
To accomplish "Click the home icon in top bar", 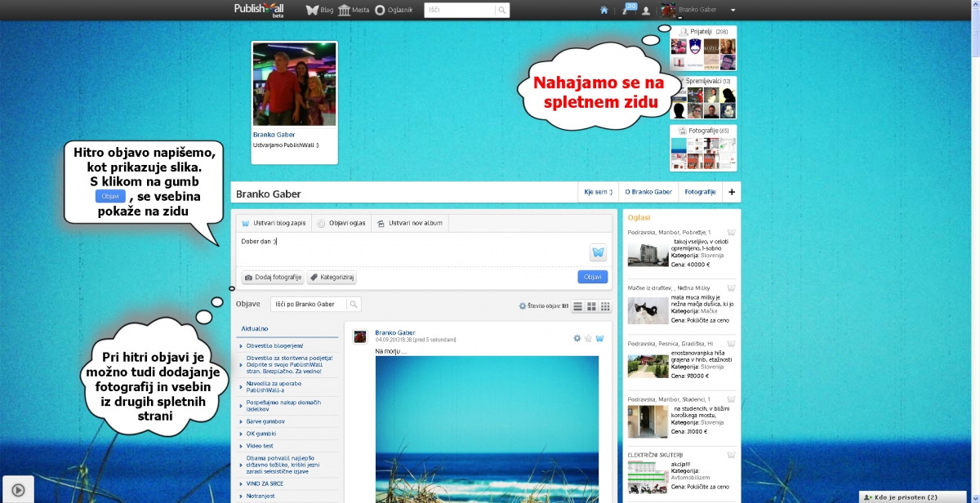I will click(x=604, y=11).
